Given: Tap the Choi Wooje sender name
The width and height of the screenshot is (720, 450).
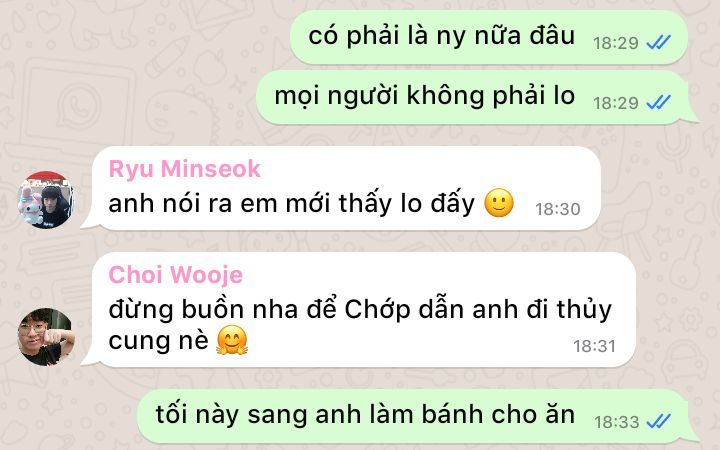Looking at the screenshot, I should point(175,275).
